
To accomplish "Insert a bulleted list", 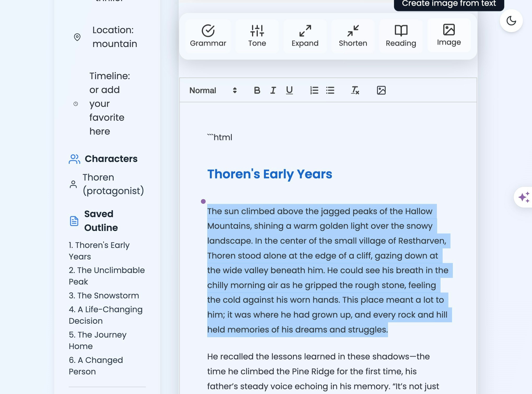I will 330,90.
